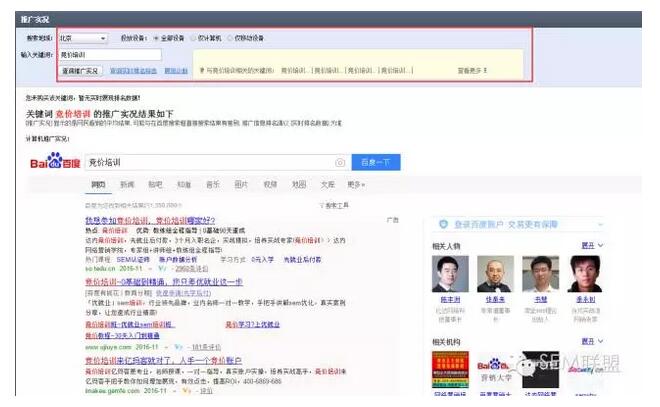Switch to the 地图 tab
This screenshot has height=407, width=660.
299,184
